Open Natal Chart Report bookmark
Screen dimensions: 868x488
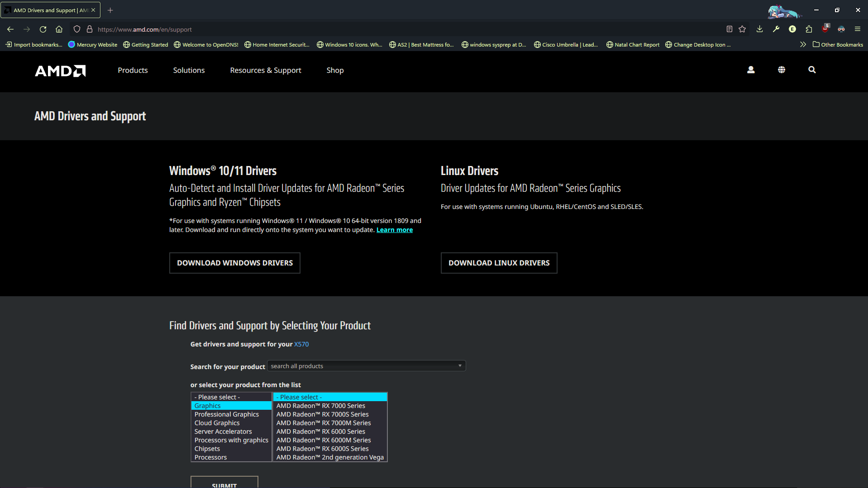coord(633,44)
